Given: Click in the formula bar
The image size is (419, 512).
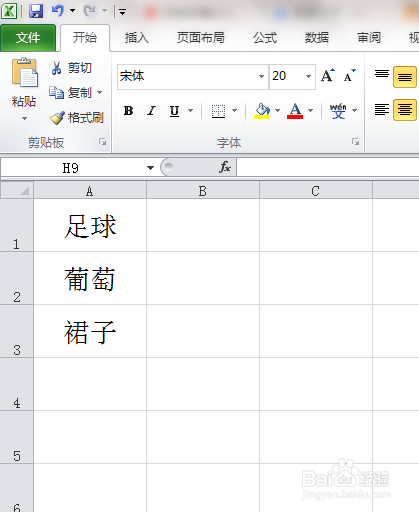Looking at the screenshot, I should point(328,167).
